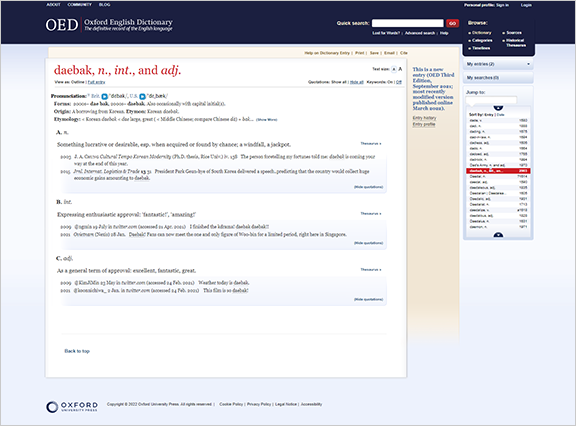This screenshot has width=576, height=426.
Task: Open Advanced search
Action: click(420, 33)
